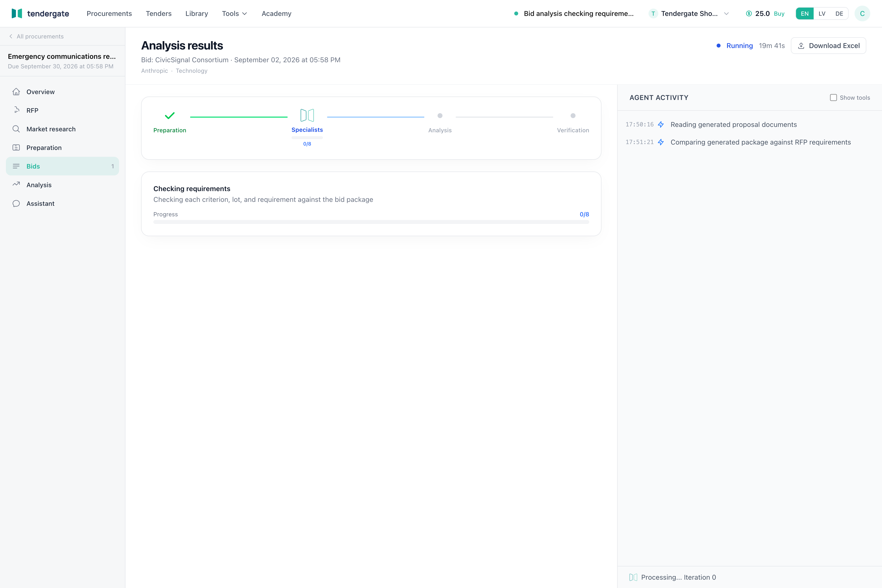Expand the Tendergate Sho... organization chevron
The height and width of the screenshot is (588, 882).
726,13
